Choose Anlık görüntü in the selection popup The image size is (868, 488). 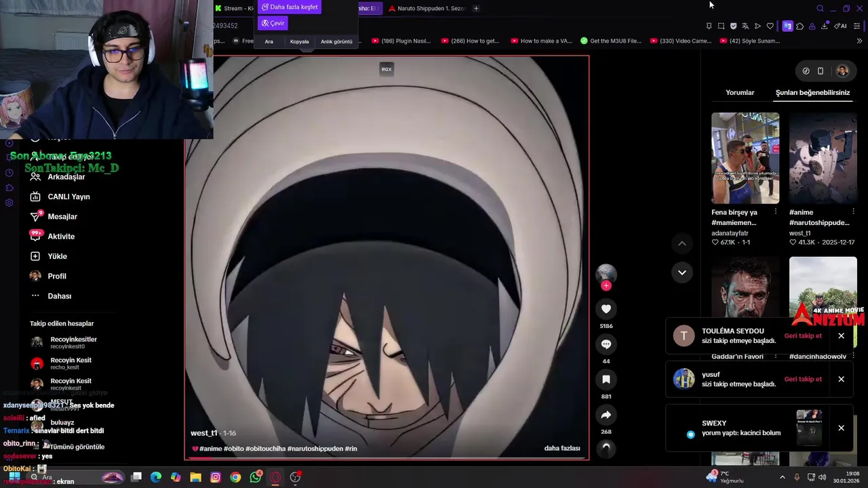pos(336,41)
